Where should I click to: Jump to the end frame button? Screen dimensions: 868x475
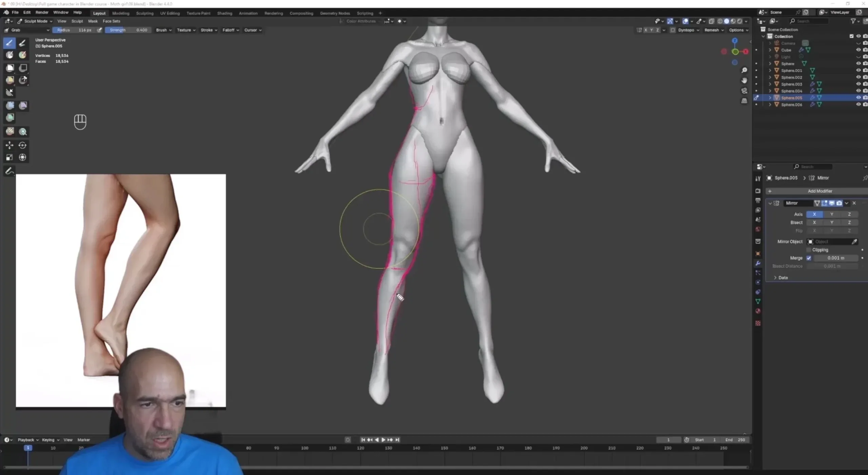tap(397, 440)
